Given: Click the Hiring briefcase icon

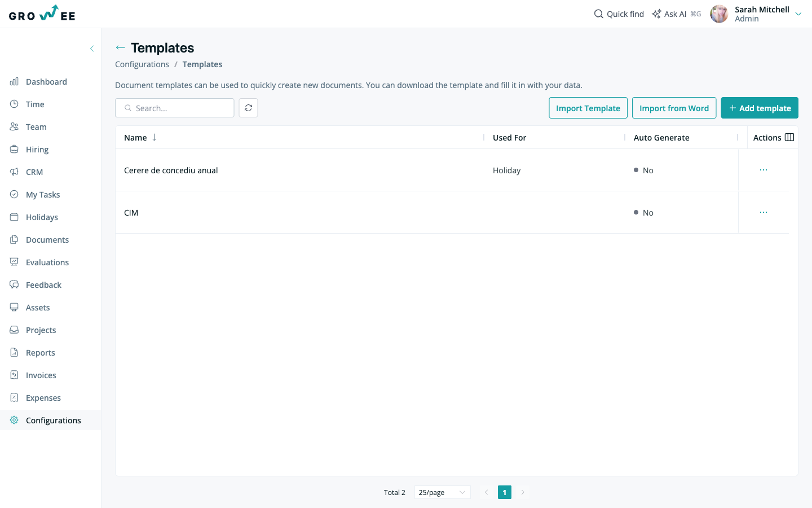Looking at the screenshot, I should (x=14, y=149).
